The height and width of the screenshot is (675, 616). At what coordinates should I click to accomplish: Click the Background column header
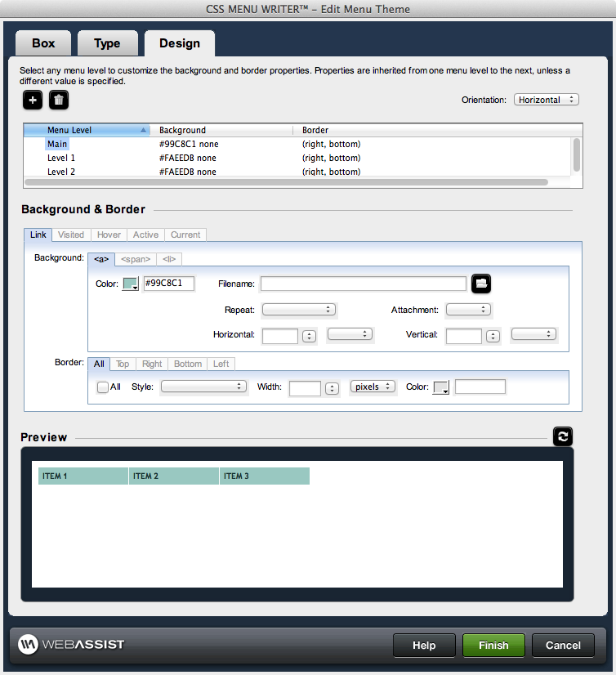click(221, 130)
